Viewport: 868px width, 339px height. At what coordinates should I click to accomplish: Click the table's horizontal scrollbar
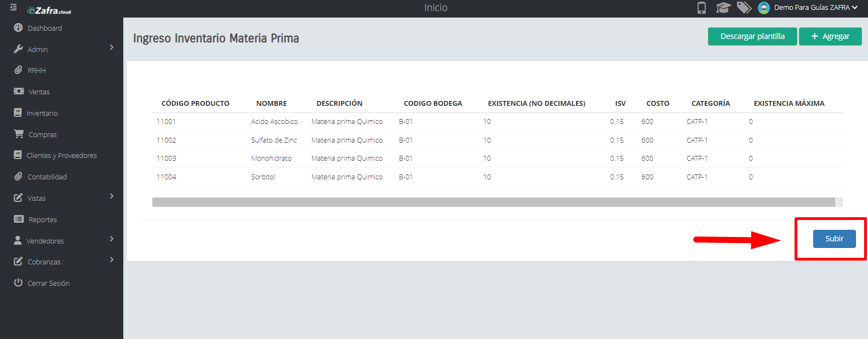pyautogui.click(x=493, y=202)
